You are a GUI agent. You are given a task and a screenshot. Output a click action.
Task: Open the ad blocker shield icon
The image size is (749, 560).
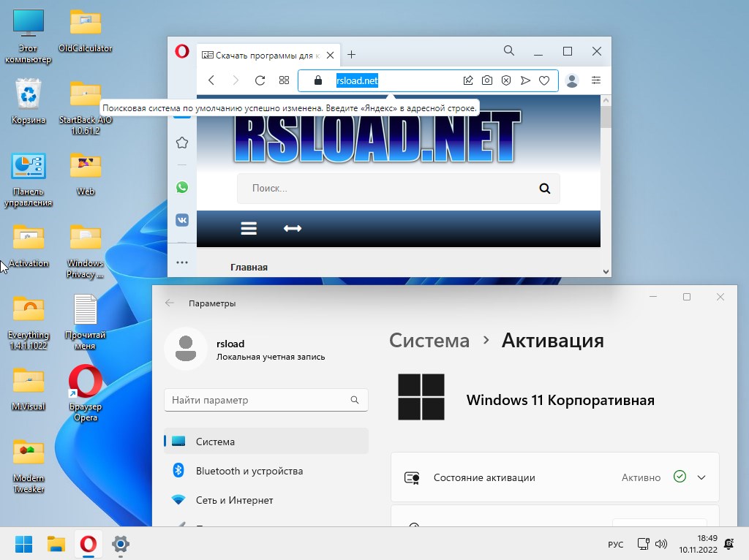tap(506, 80)
